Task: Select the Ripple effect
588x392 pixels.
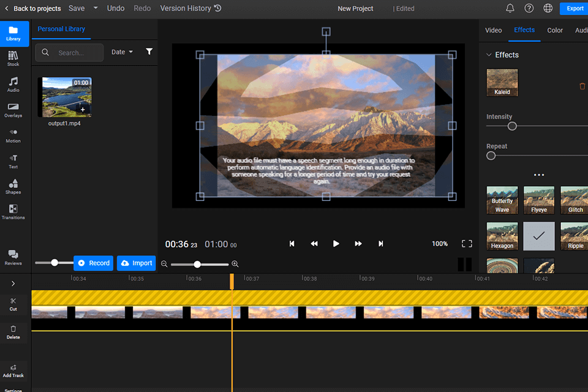Action: tap(574, 236)
